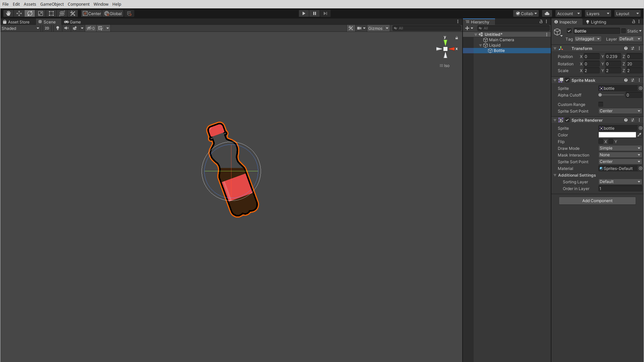Click the Add Component button
Screen dimensions: 644x362
pos(597,201)
